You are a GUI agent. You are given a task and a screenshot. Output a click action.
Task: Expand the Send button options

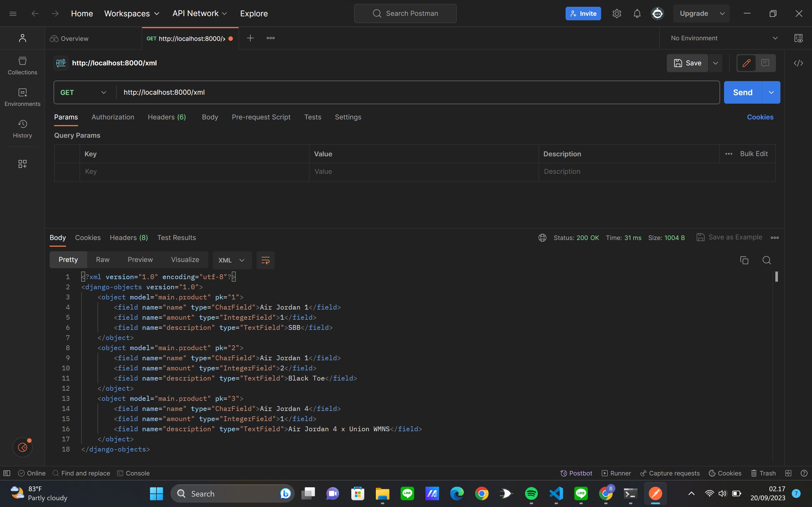[771, 92]
